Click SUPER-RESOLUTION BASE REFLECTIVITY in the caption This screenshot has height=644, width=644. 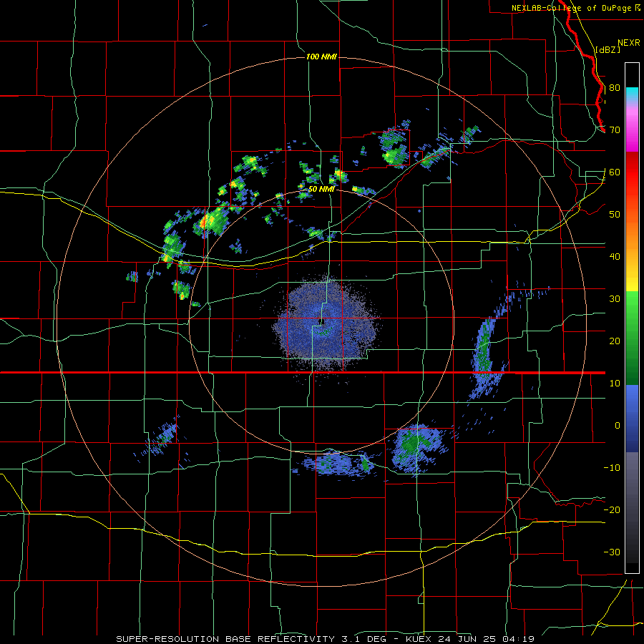pyautogui.click(x=225, y=639)
